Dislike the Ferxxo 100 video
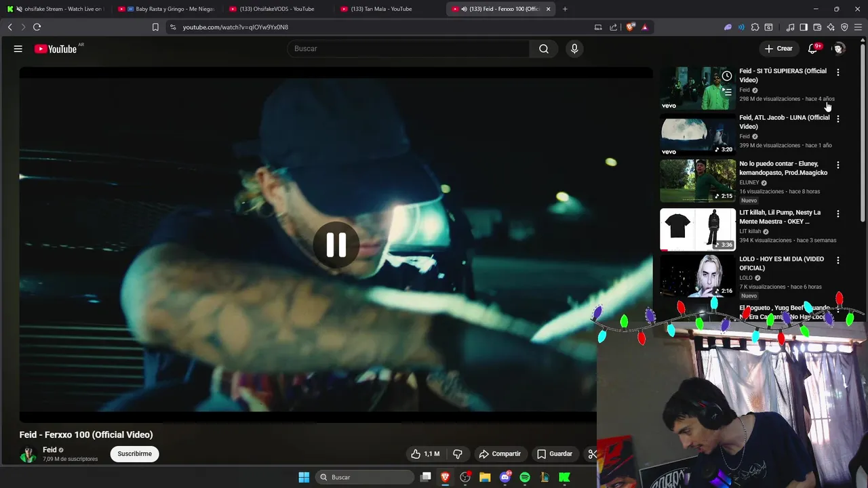This screenshot has height=488, width=868. point(458,454)
